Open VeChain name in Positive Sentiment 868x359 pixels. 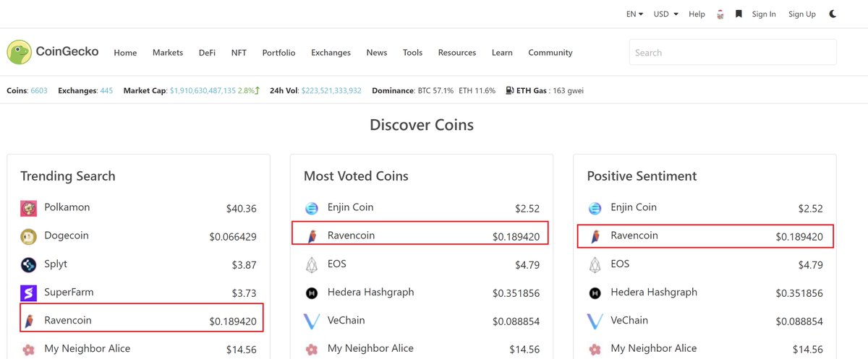[x=629, y=320]
